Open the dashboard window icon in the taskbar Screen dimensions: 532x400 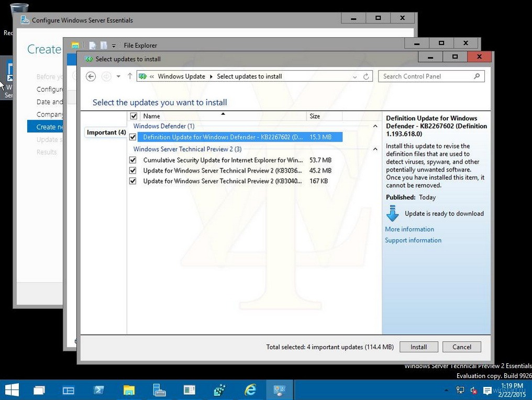[190, 390]
